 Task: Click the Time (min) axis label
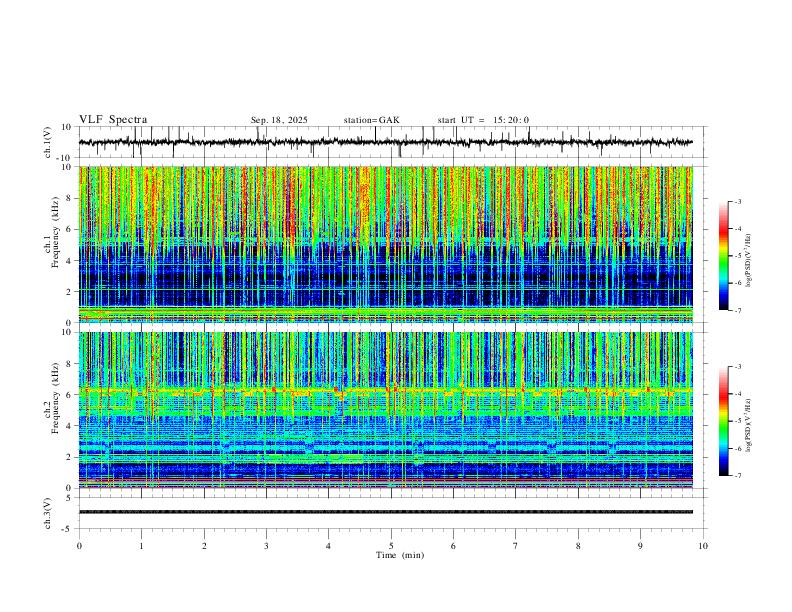[400, 555]
